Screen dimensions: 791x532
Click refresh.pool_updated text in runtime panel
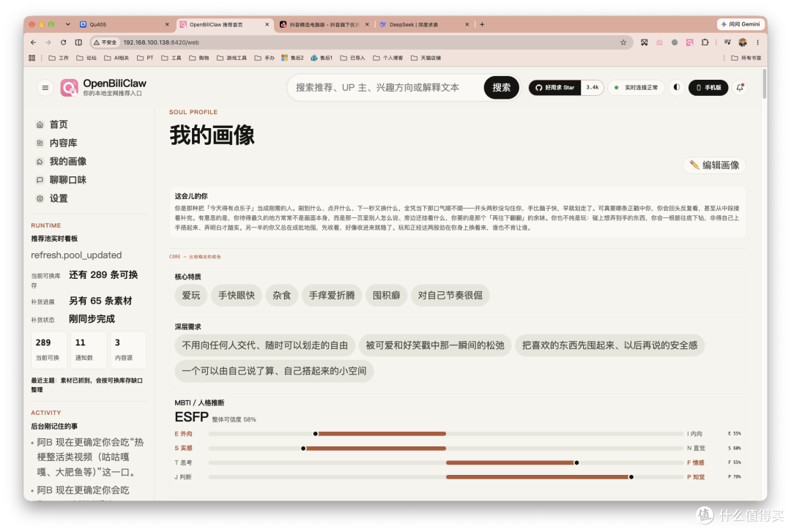click(76, 255)
